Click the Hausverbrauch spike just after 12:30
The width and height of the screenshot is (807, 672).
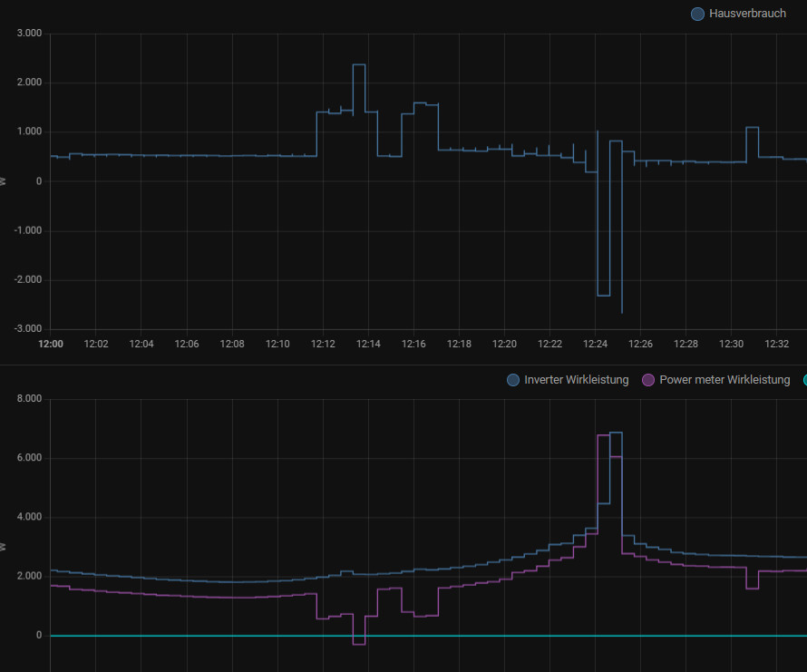(x=752, y=128)
